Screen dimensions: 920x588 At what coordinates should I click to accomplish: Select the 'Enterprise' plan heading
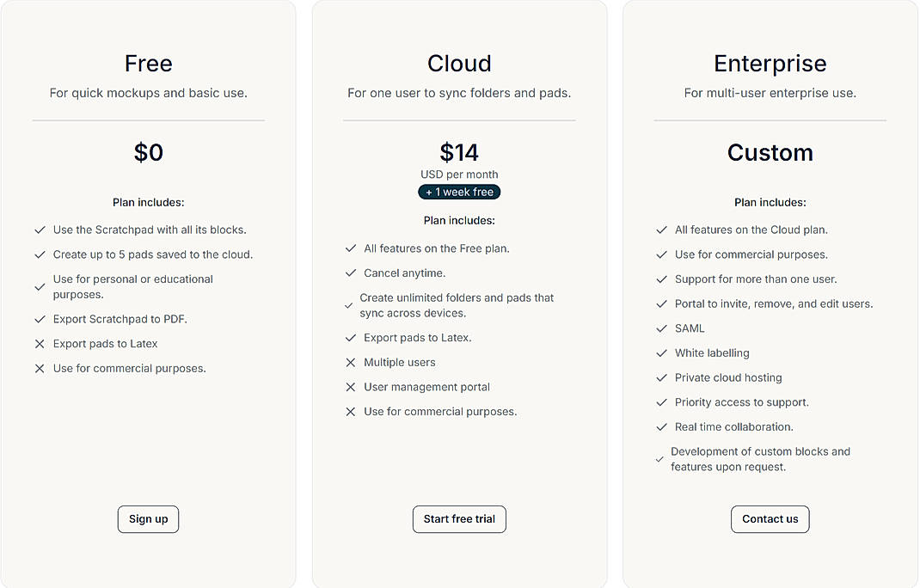pyautogui.click(x=770, y=63)
